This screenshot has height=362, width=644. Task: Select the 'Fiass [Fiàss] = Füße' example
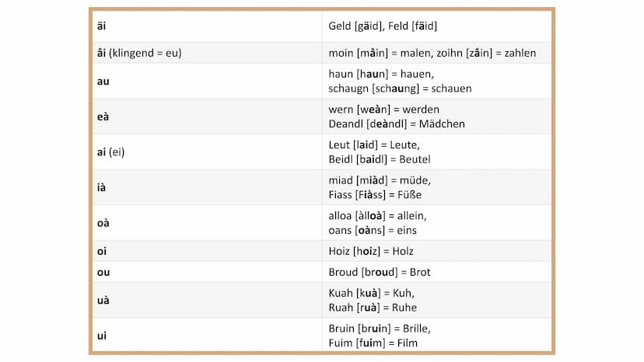(x=375, y=194)
